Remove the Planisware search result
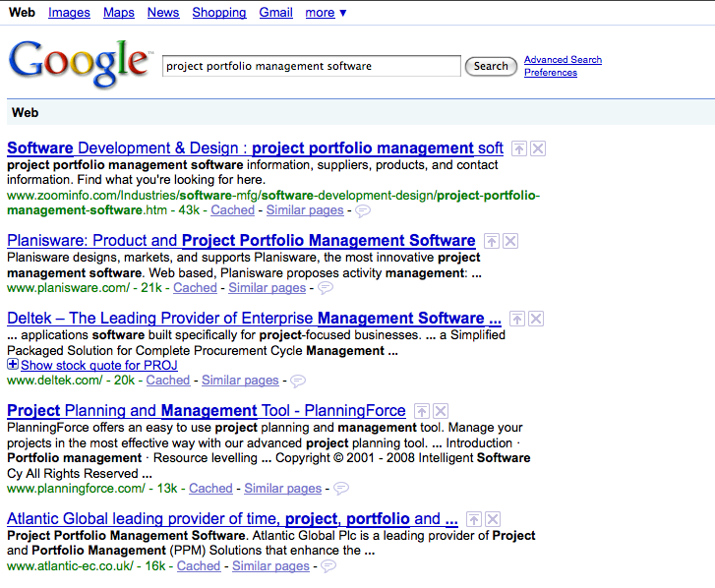This screenshot has height=588, width=715. (x=510, y=241)
